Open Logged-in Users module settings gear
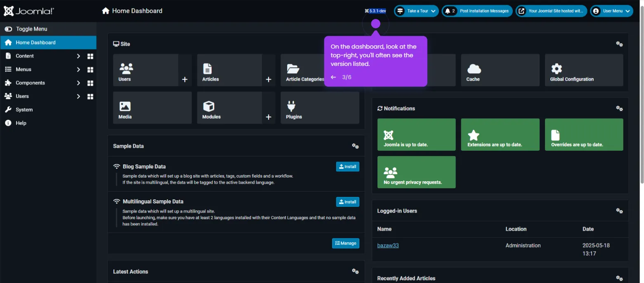 tap(619, 211)
